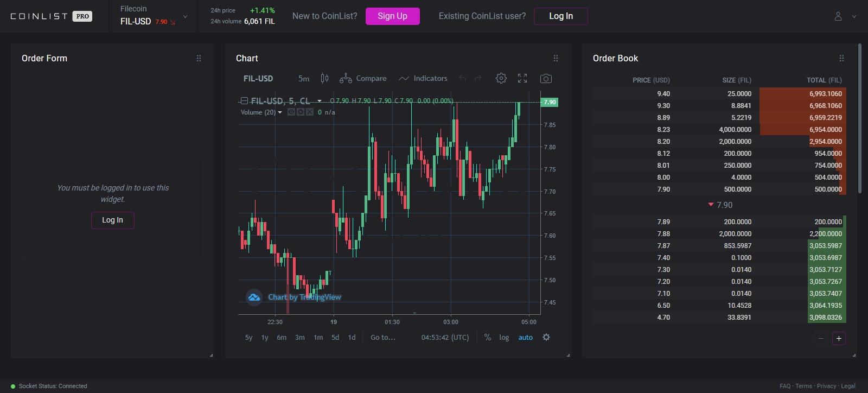Expand the account menu chevron

tap(854, 17)
